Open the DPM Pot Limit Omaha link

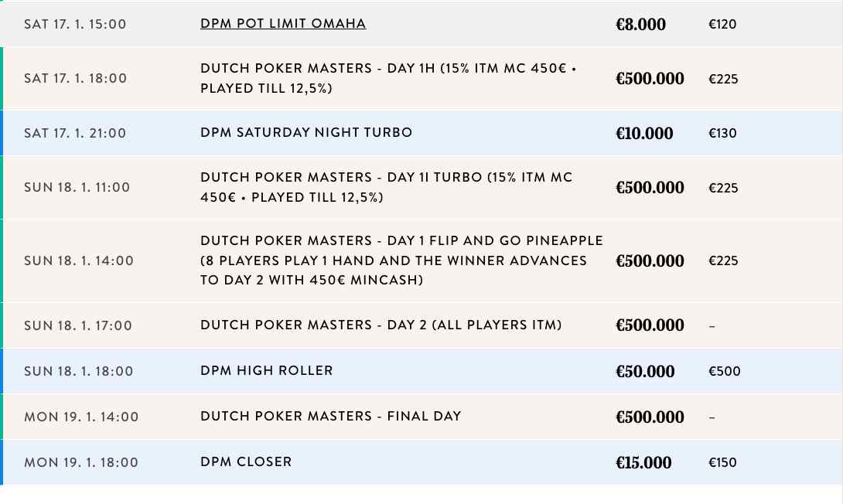tap(283, 24)
